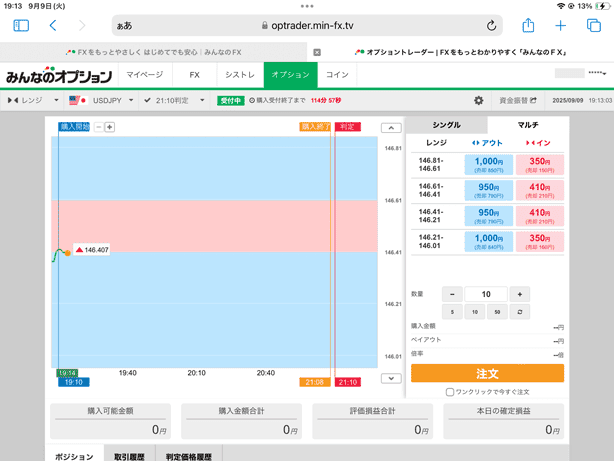Expand the レンジ option type dropdown
The width and height of the screenshot is (614, 461).
click(x=33, y=100)
